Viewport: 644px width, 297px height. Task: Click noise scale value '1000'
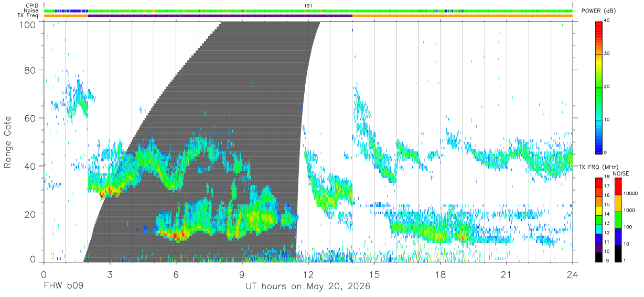click(629, 210)
